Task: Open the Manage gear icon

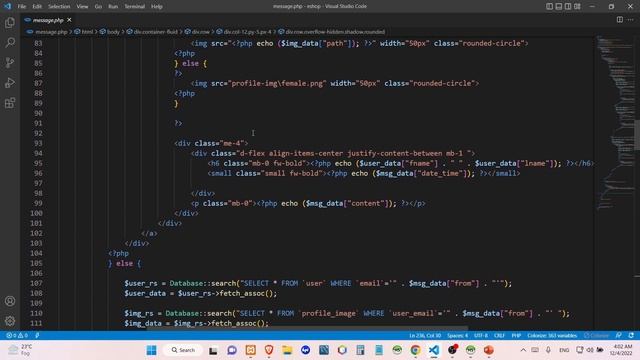Action: pyautogui.click(x=10, y=321)
